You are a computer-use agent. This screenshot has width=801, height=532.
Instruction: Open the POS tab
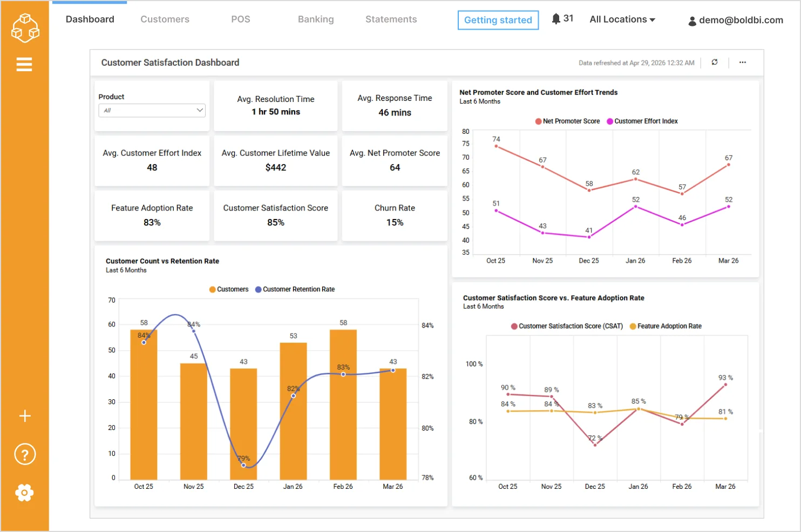(x=241, y=19)
